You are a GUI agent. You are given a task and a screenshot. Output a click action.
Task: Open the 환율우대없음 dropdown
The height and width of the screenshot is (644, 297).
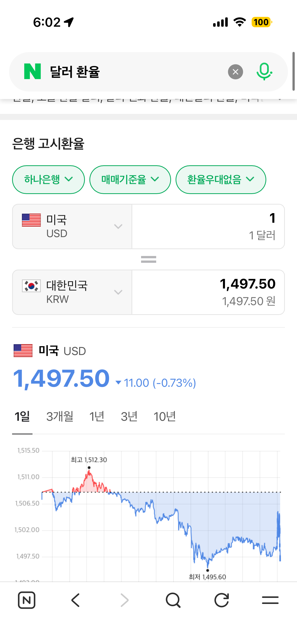click(221, 180)
